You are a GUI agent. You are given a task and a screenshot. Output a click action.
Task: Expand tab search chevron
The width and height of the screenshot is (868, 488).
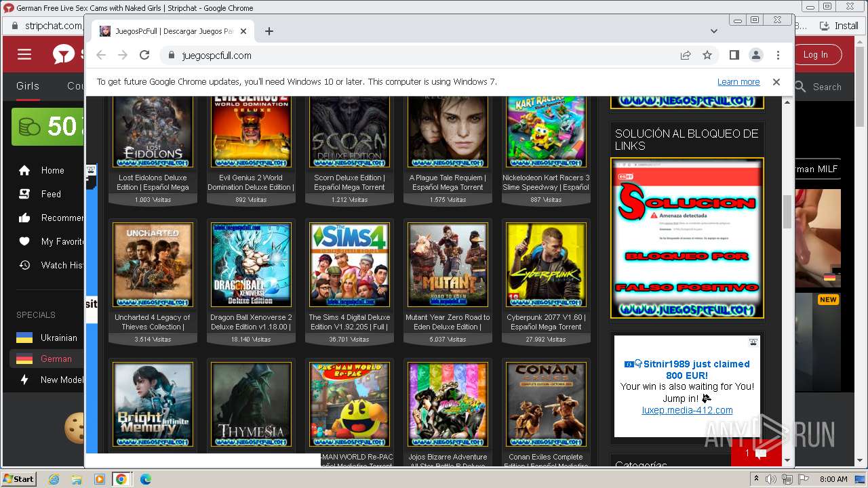[713, 31]
